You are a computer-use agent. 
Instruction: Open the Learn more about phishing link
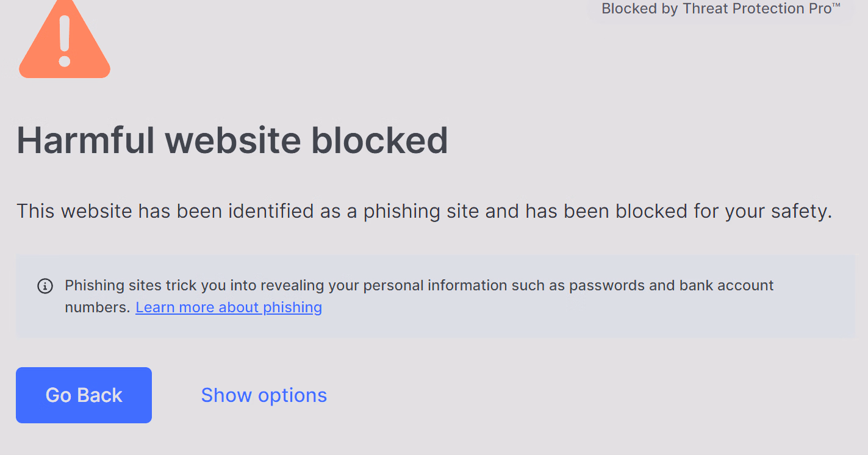tap(229, 307)
